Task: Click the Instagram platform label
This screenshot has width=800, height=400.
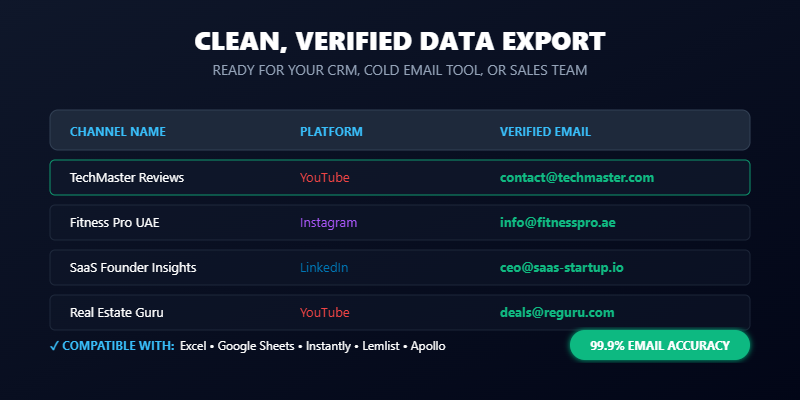Action: pyautogui.click(x=329, y=222)
